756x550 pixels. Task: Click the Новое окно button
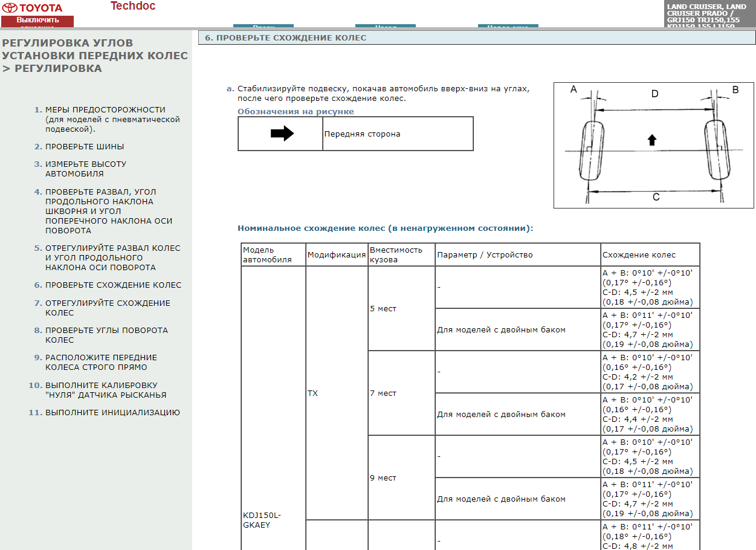click(x=508, y=27)
